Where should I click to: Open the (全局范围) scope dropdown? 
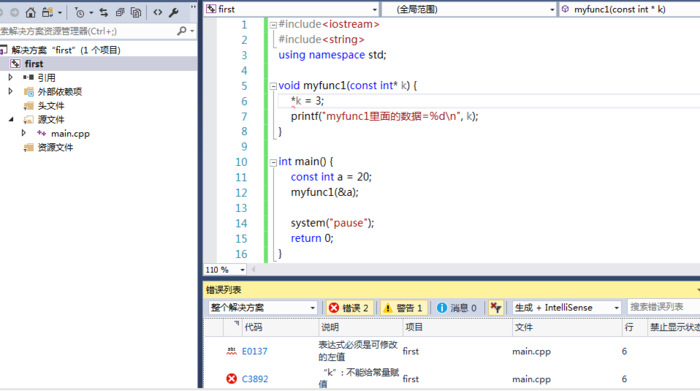tap(552, 9)
